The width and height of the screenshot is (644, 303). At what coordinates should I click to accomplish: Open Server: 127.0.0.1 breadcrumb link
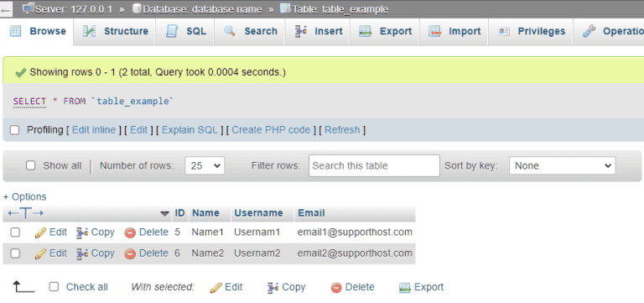[x=73, y=9]
